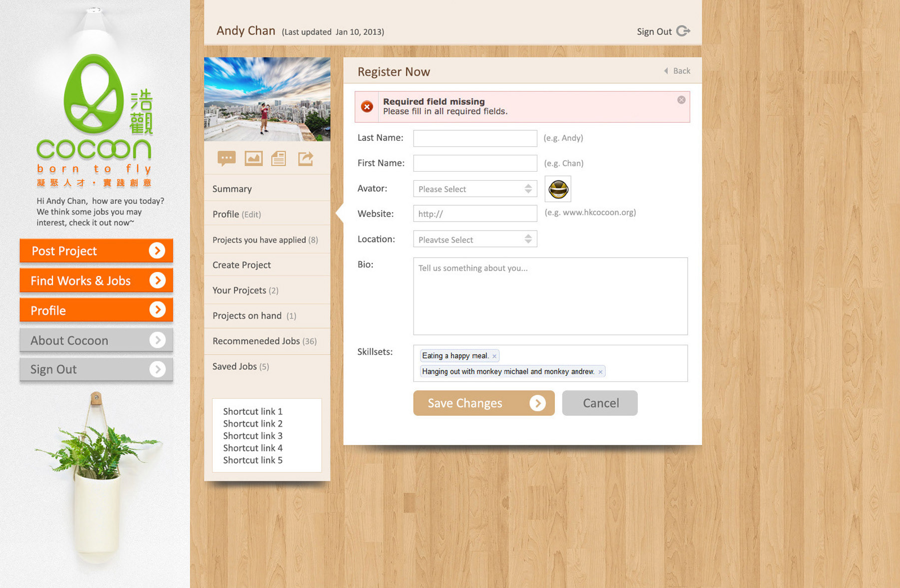Viewport: 900px width, 588px height.
Task: Click Shortcut link 1
Action: pyautogui.click(x=253, y=411)
